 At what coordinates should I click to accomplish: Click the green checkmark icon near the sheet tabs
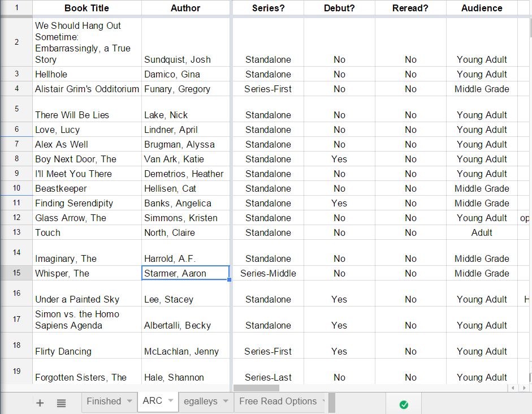coord(403,403)
